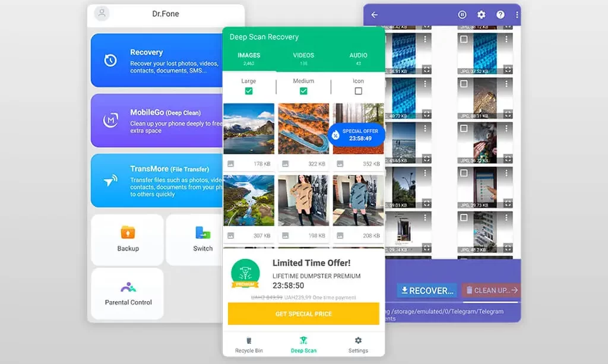Click the scan progress bar below RECOVER
608x364 pixels.
pyautogui.click(x=453, y=302)
